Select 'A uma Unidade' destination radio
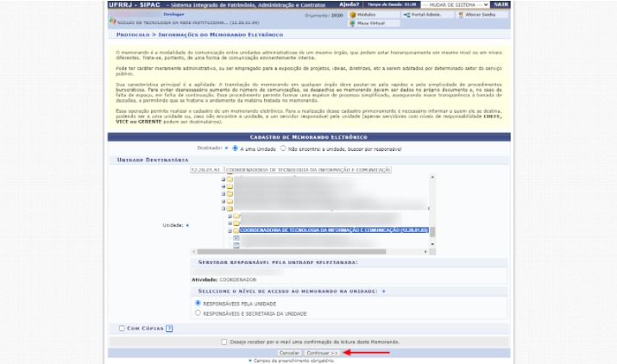 coord(235,147)
